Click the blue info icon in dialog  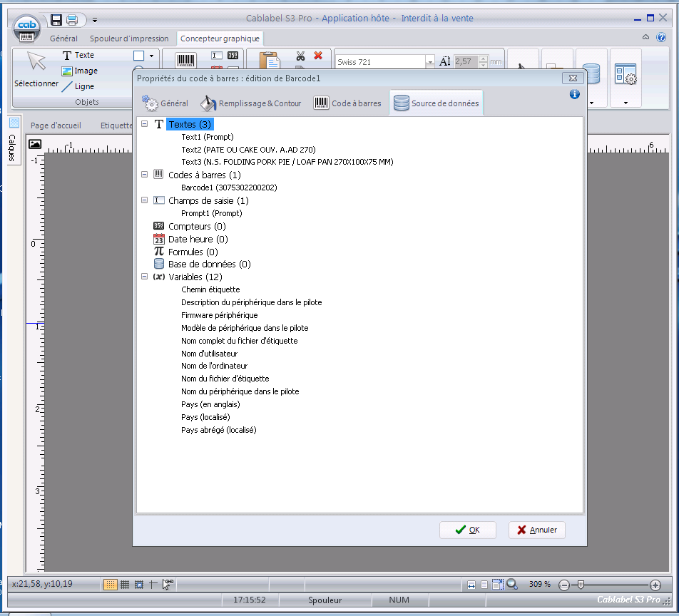575,94
